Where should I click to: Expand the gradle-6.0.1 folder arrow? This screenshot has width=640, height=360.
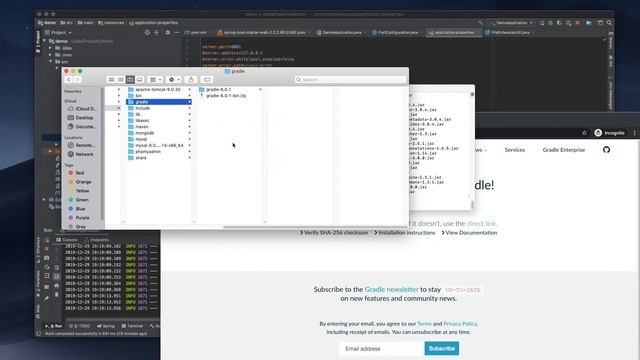260,89
